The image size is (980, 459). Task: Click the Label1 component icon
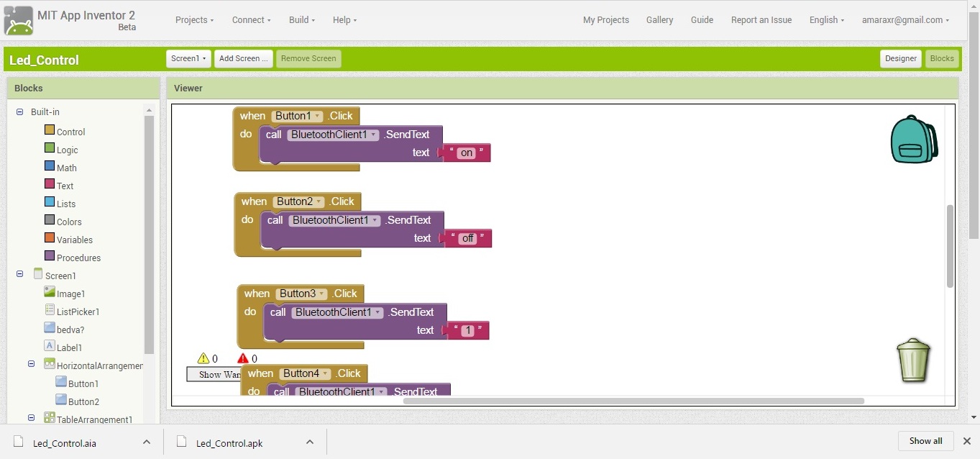(x=50, y=346)
